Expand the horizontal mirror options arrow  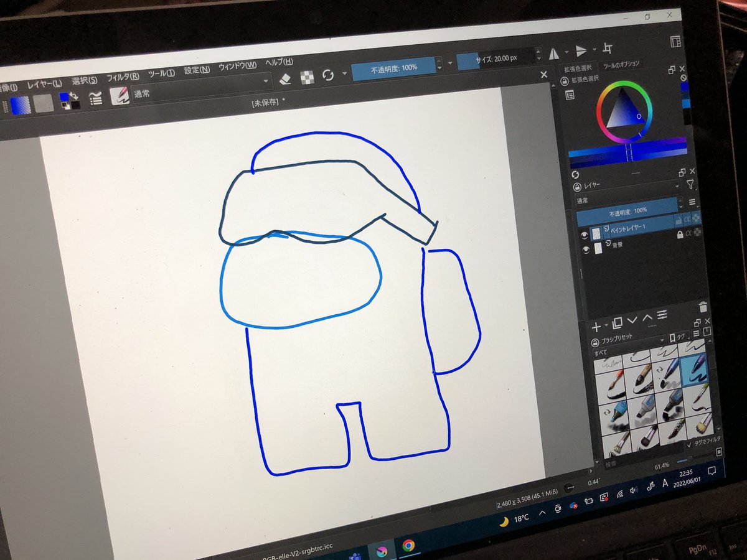point(566,54)
